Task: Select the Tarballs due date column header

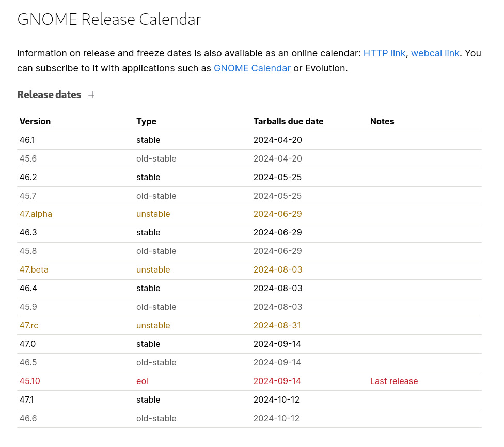Action: tap(288, 122)
